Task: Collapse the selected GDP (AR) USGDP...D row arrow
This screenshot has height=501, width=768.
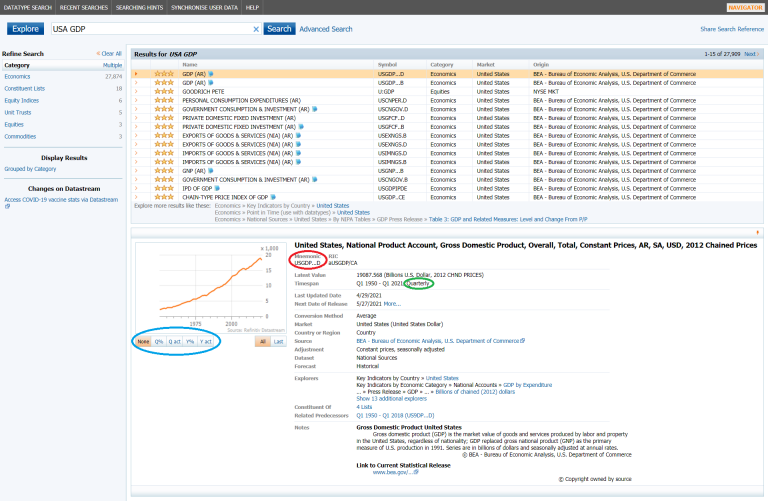Action: click(x=136, y=74)
